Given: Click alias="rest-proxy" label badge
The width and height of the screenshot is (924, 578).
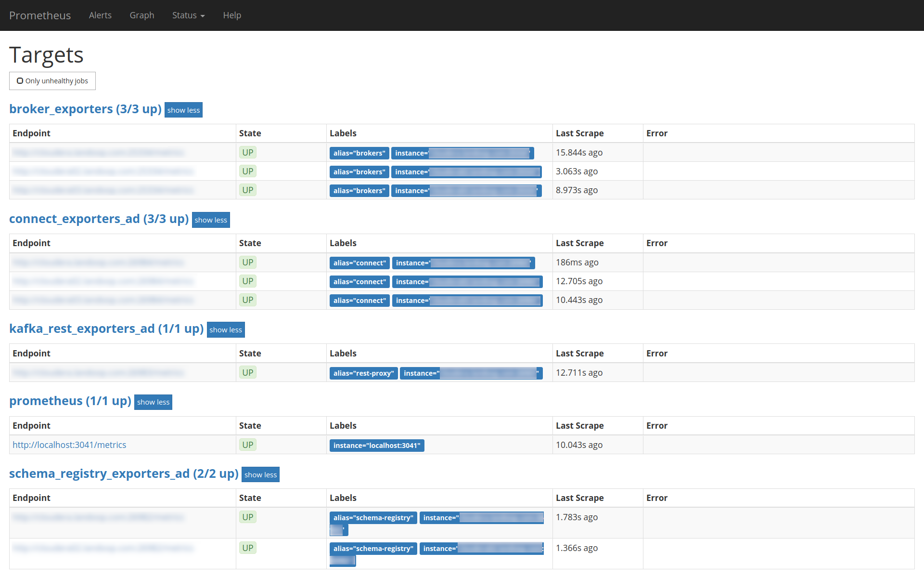Looking at the screenshot, I should coord(363,373).
